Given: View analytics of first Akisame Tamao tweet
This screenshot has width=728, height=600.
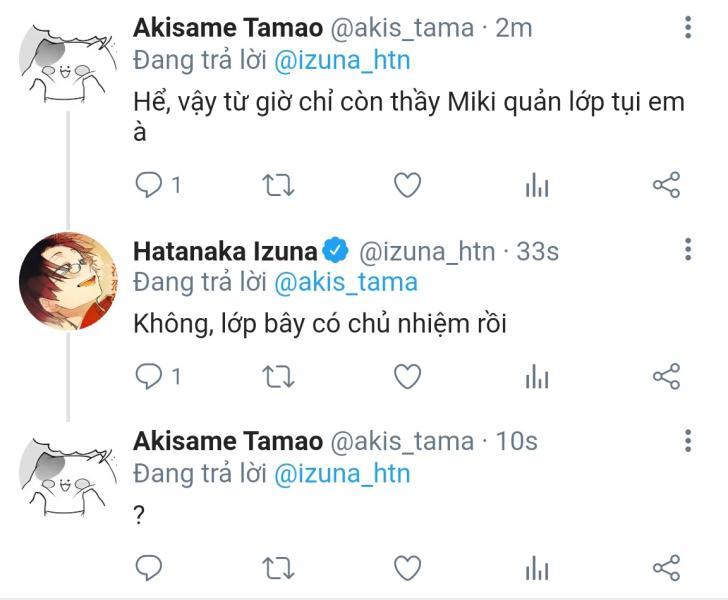Looking at the screenshot, I should tap(537, 185).
